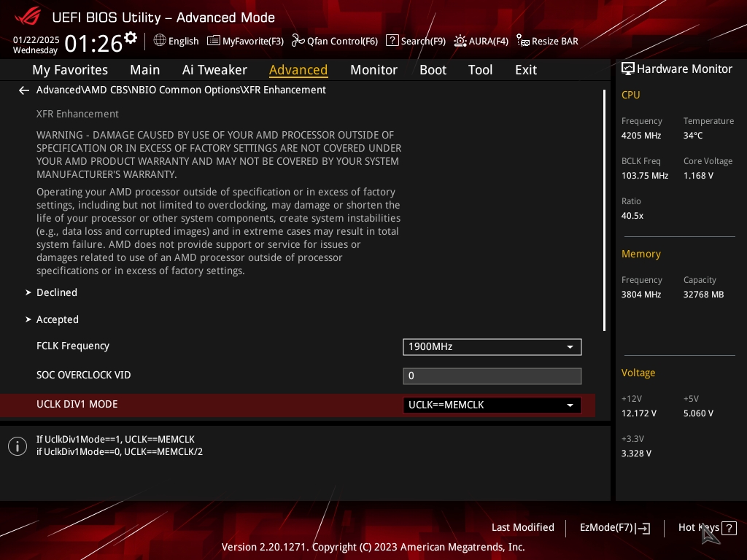This screenshot has width=747, height=560.
Task: Click the 01:26 clock display
Action: click(94, 44)
